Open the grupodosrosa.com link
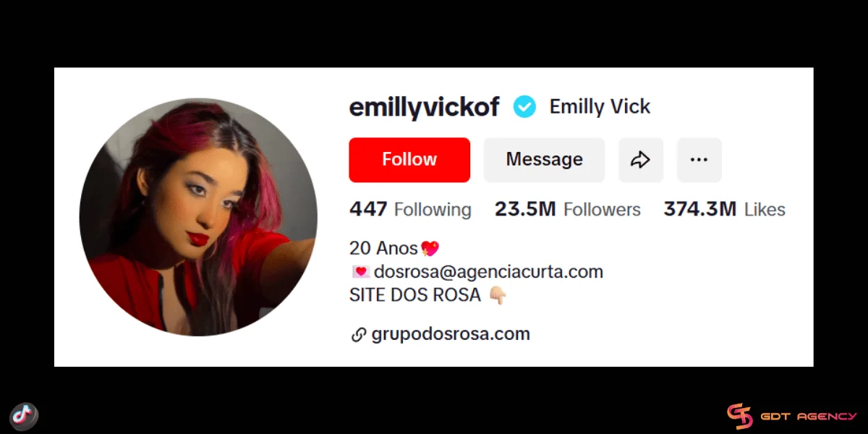The width and height of the screenshot is (868, 434). coord(450,334)
